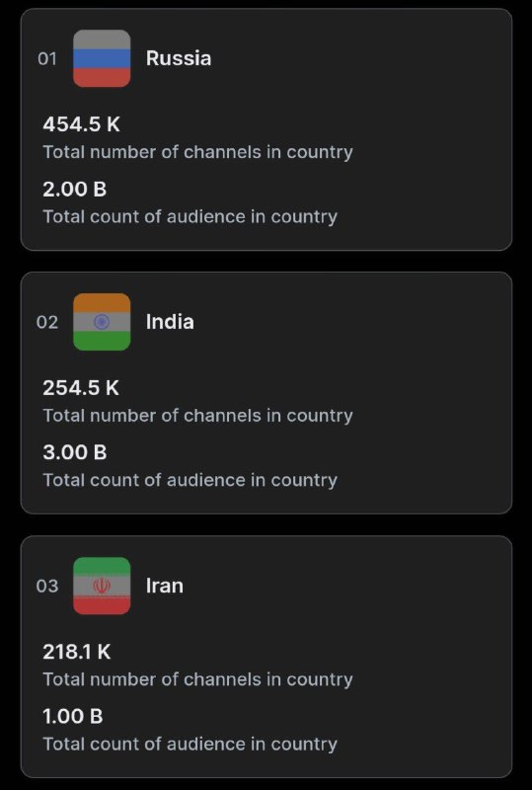The width and height of the screenshot is (532, 790).
Task: Open the India country name link
Action: click(x=170, y=322)
